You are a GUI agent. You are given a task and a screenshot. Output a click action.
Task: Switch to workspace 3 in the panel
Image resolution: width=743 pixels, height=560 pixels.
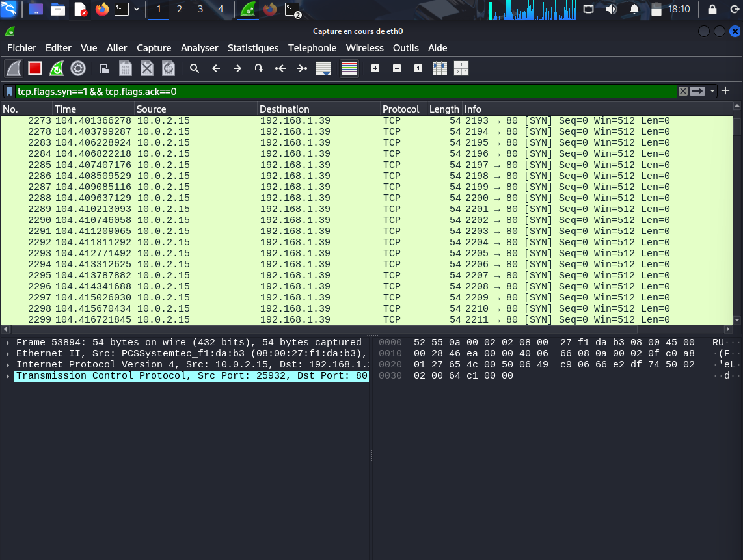tap(200, 9)
